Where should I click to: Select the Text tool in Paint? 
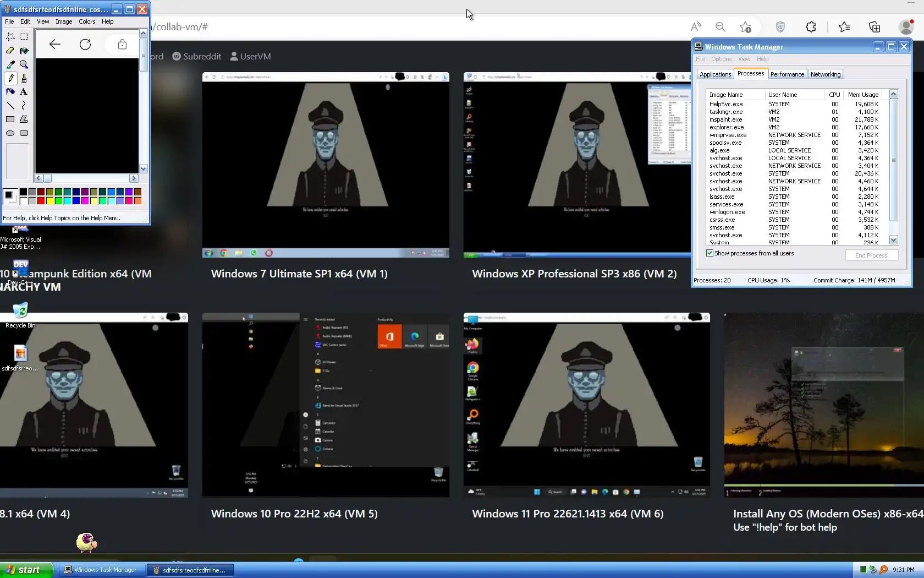24,92
